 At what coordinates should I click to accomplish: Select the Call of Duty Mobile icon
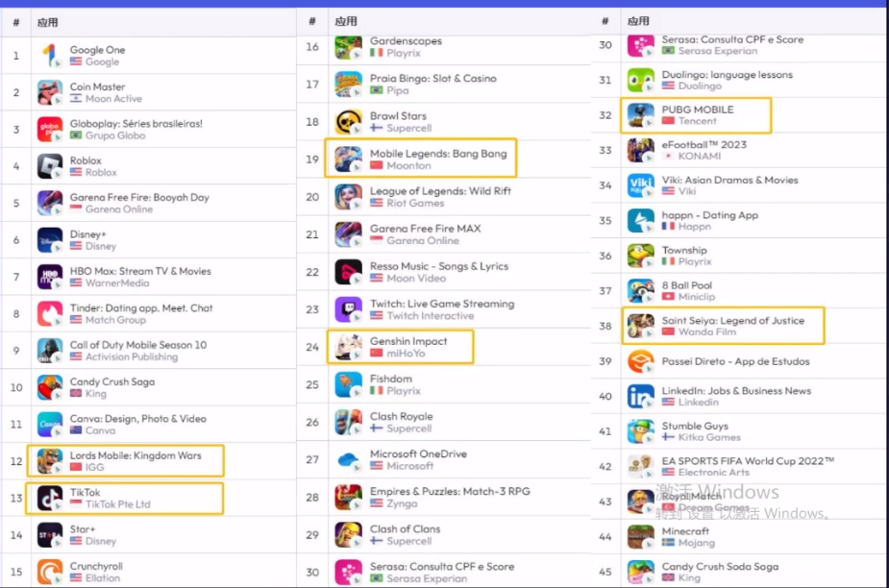point(50,351)
